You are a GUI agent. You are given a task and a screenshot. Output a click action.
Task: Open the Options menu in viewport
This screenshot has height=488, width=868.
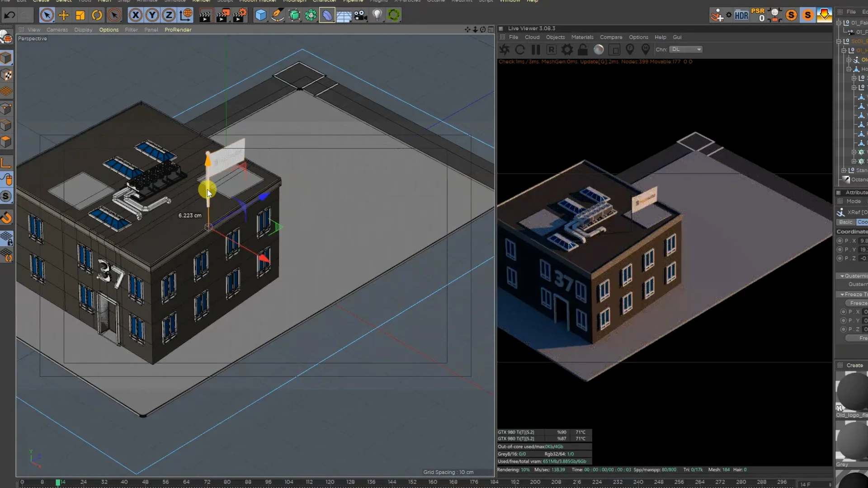click(x=109, y=30)
